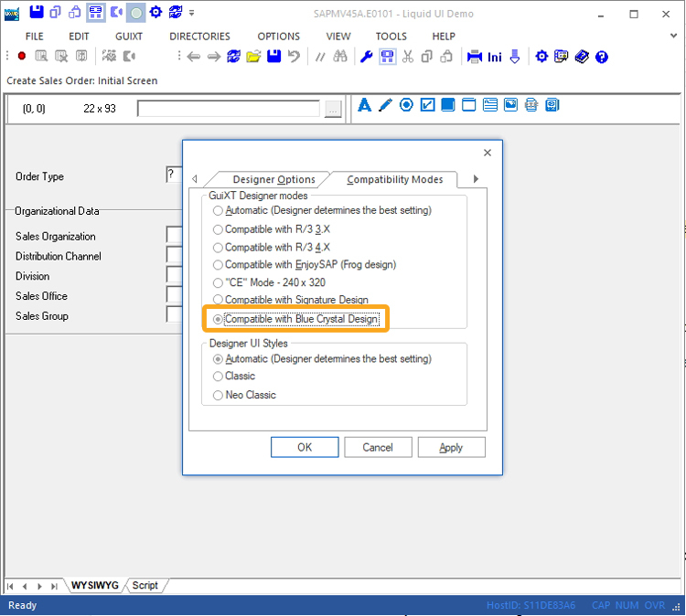686x616 pixels.
Task: Select Compatible with Blue Crystal Design option
Action: click(x=218, y=319)
